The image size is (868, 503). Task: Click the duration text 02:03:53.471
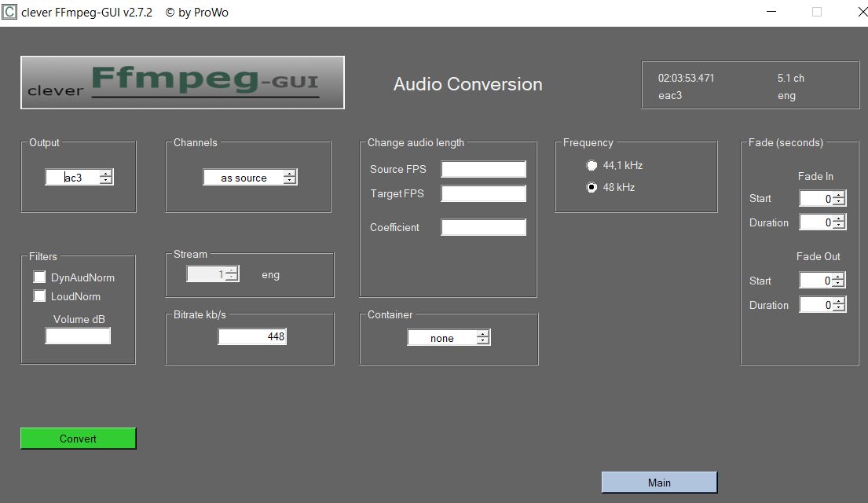click(686, 78)
